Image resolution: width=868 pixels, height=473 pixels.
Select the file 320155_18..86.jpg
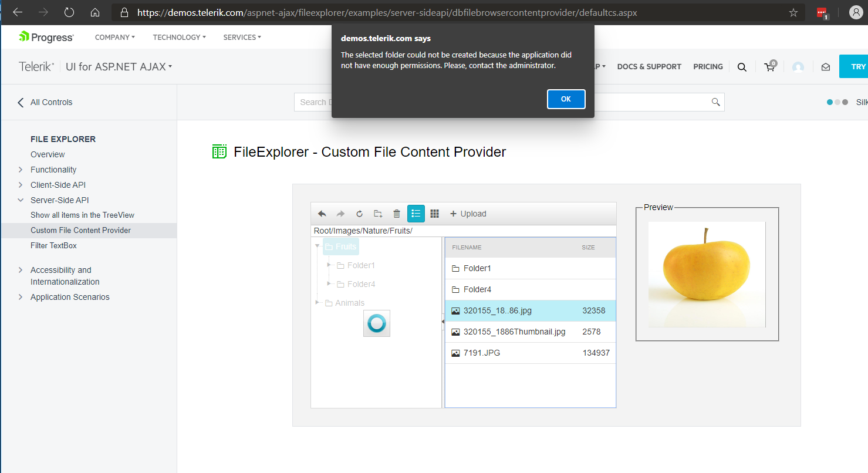[531, 310]
